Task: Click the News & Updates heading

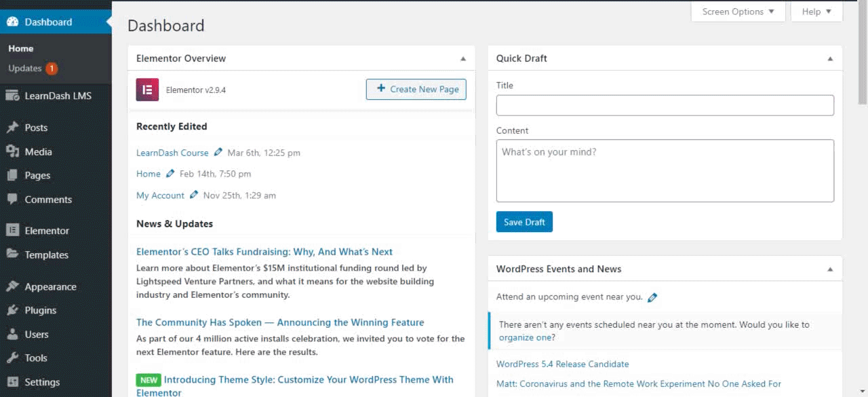Action: point(174,224)
